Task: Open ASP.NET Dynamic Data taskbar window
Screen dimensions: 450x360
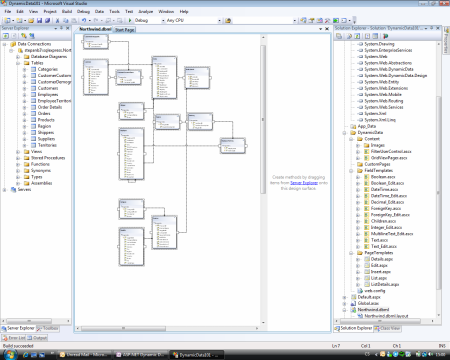Action: click(140, 355)
